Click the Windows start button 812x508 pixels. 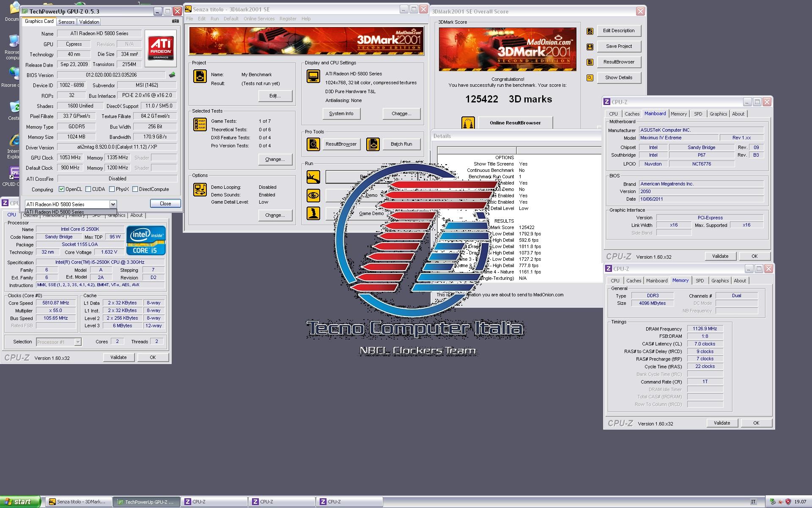[20, 502]
